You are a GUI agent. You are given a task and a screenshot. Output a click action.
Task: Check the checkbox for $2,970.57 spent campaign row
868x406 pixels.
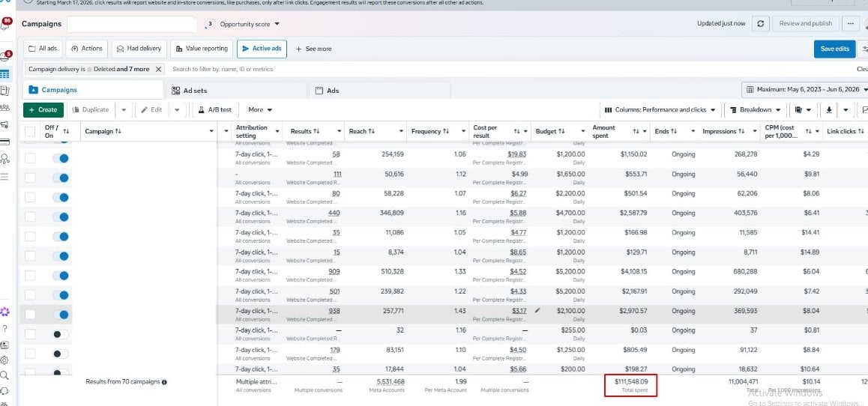[x=30, y=314]
